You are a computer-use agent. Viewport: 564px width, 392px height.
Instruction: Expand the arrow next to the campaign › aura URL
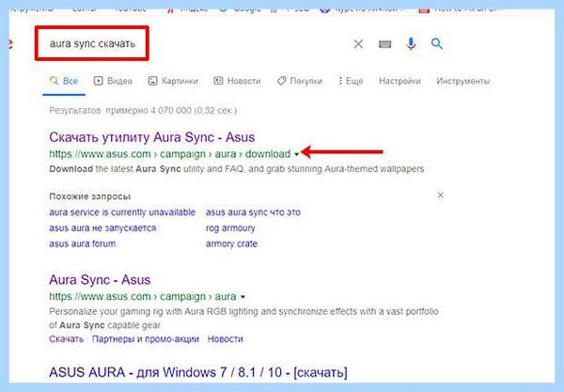[243, 297]
